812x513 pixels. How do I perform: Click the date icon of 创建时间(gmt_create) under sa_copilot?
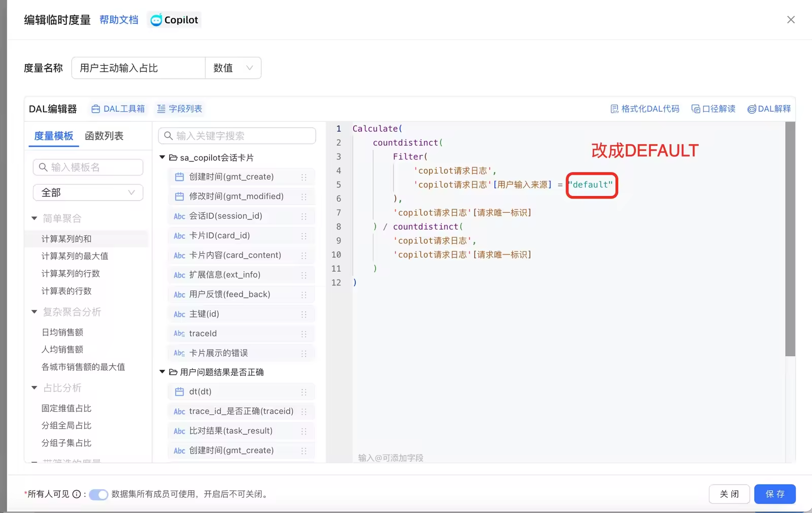tap(179, 177)
